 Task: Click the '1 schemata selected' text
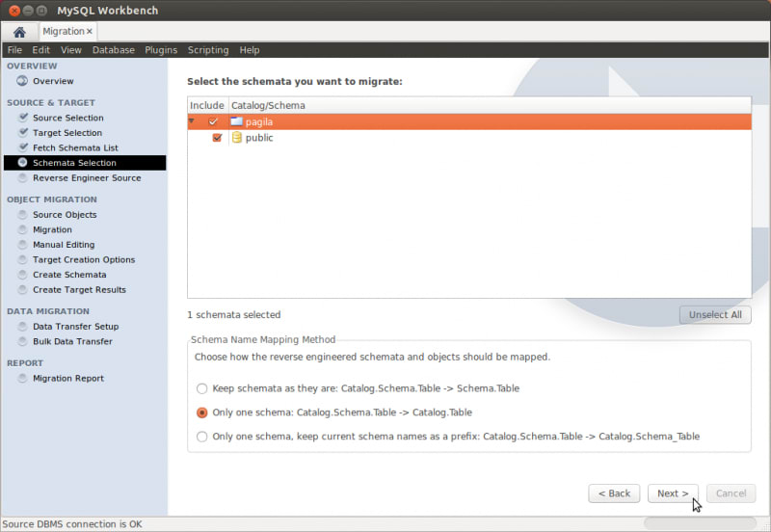233,315
